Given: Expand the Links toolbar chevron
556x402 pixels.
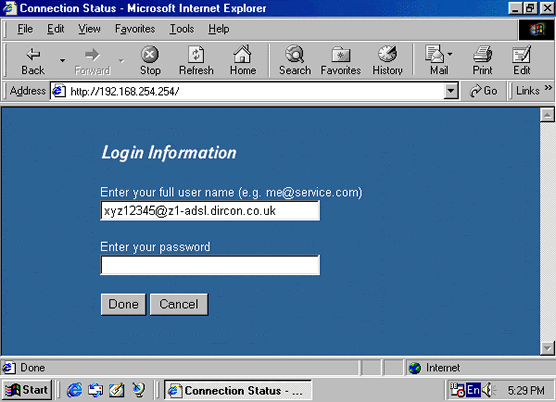Looking at the screenshot, I should point(548,87).
